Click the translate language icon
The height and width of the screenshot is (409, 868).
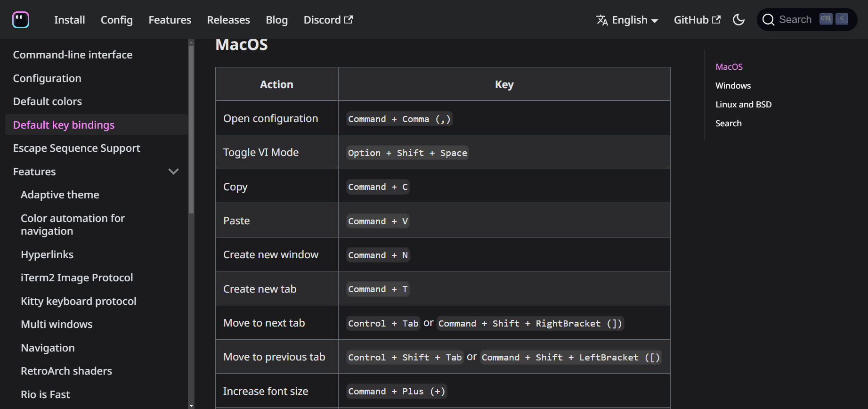point(602,20)
